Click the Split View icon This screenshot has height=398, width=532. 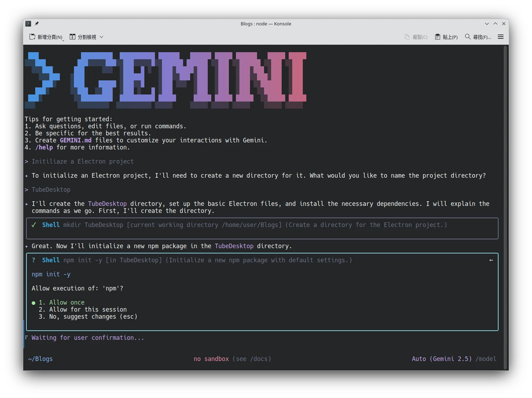pyautogui.click(x=73, y=37)
